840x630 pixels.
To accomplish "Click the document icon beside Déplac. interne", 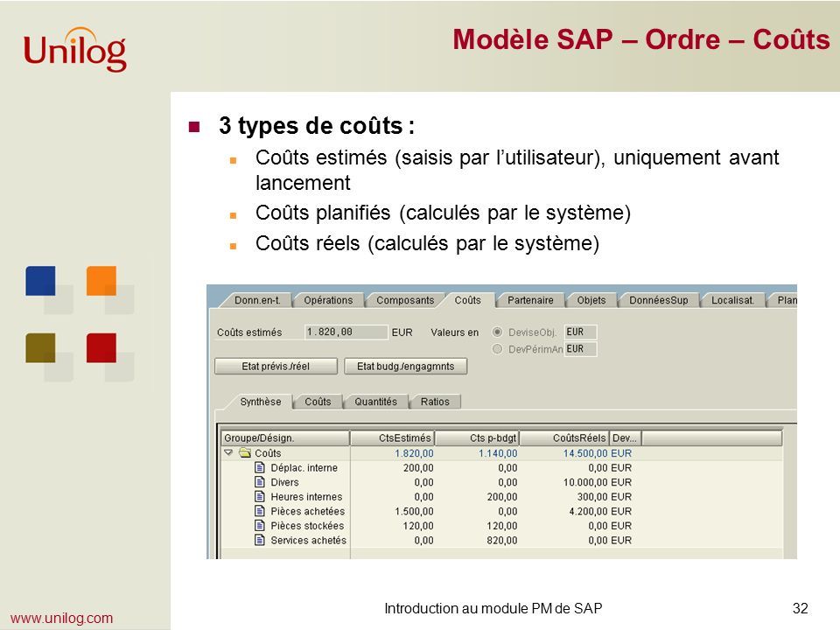I will [260, 467].
